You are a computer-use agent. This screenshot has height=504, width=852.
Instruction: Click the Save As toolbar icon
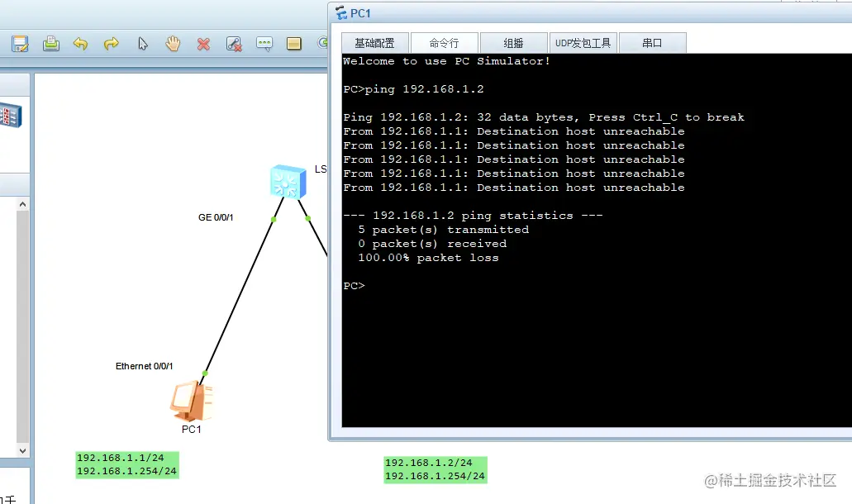click(x=20, y=44)
